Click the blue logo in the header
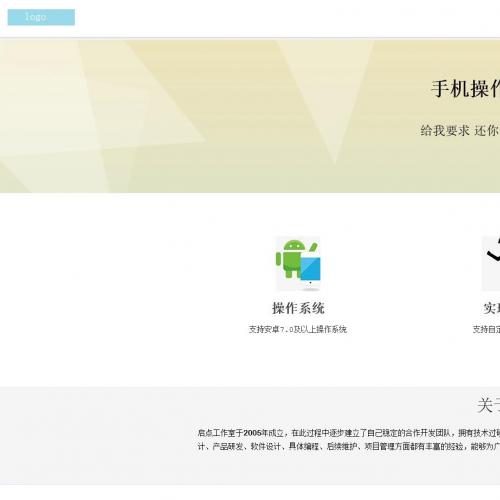 pos(41,17)
